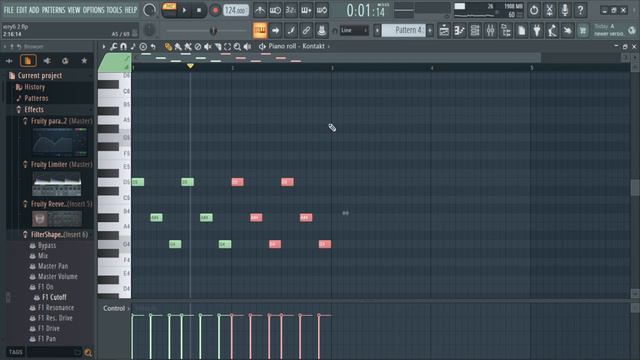Select the Delete tool in piano roll

pos(198,47)
